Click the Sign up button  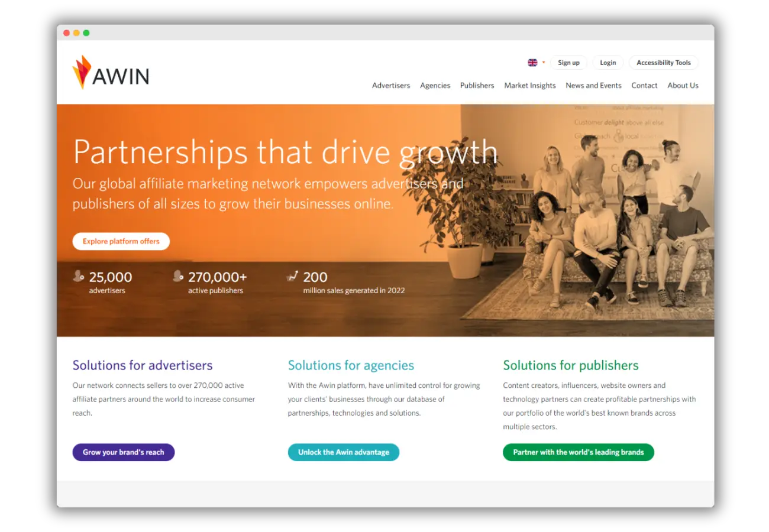(x=568, y=63)
